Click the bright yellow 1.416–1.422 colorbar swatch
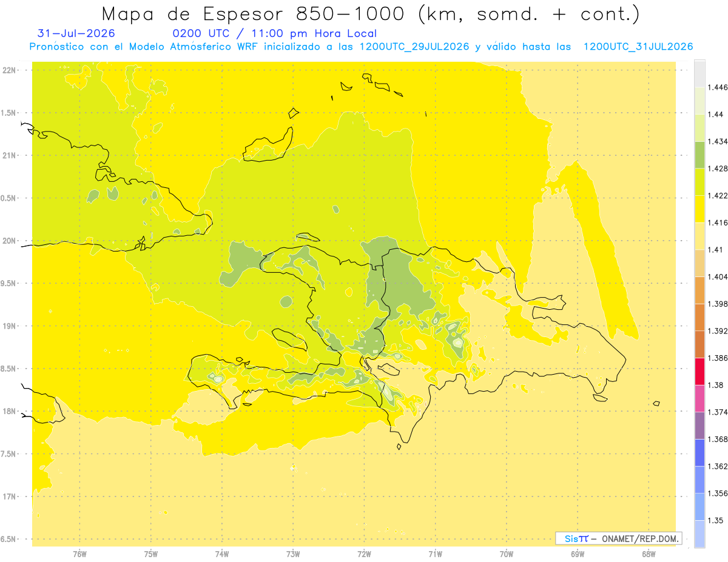728x562 pixels. 700,209
